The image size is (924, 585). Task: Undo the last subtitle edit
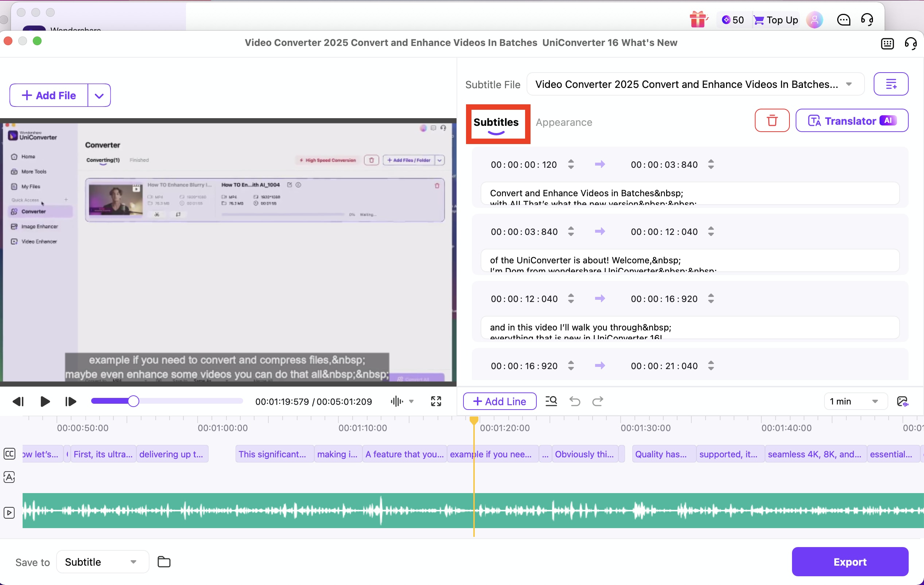(x=574, y=401)
